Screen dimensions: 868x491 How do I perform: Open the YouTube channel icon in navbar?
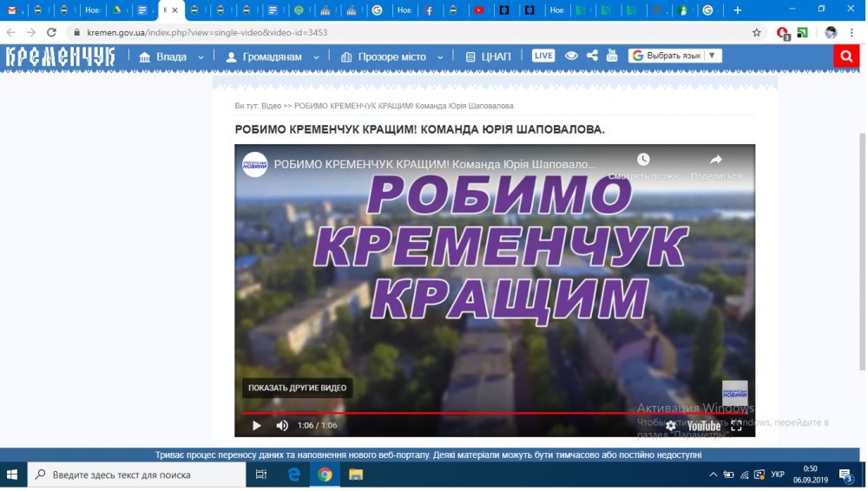click(611, 56)
